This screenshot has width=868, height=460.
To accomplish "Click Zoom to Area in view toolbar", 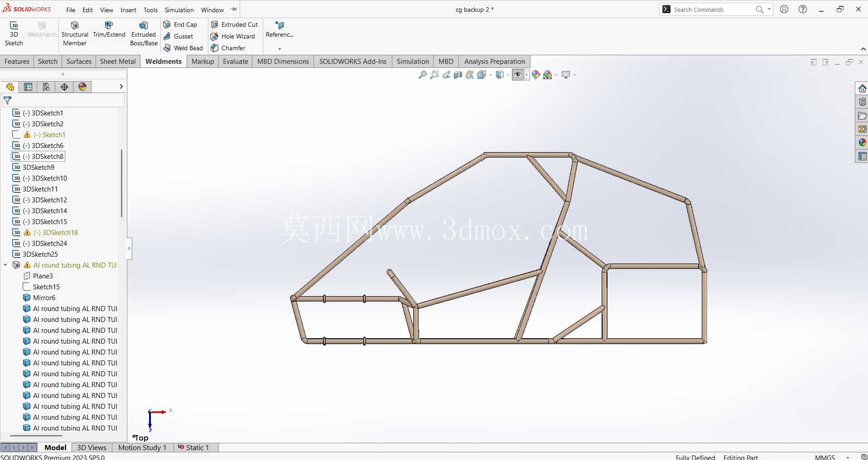I will click(x=434, y=75).
